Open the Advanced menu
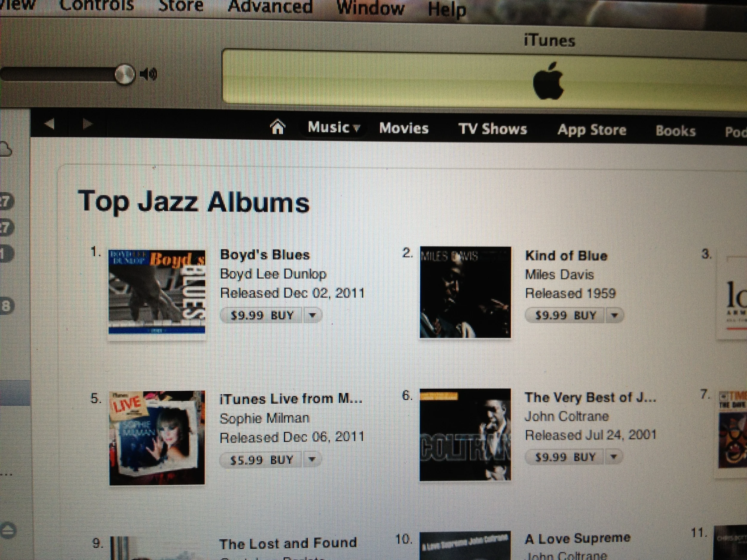 pos(270,7)
